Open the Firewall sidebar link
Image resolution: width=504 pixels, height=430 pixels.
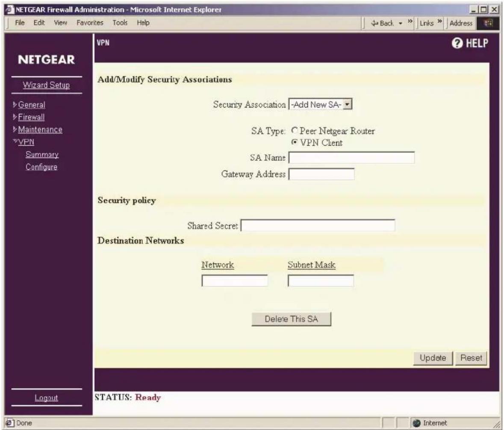click(x=31, y=117)
